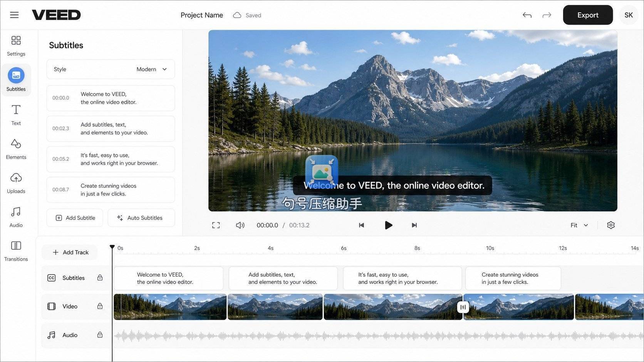Play the video preview
644x362 pixels.
(x=388, y=225)
